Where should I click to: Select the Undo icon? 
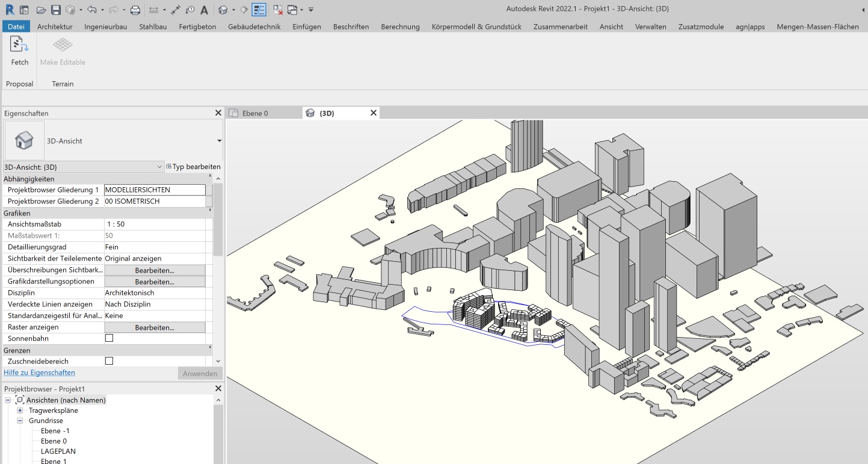pos(93,9)
